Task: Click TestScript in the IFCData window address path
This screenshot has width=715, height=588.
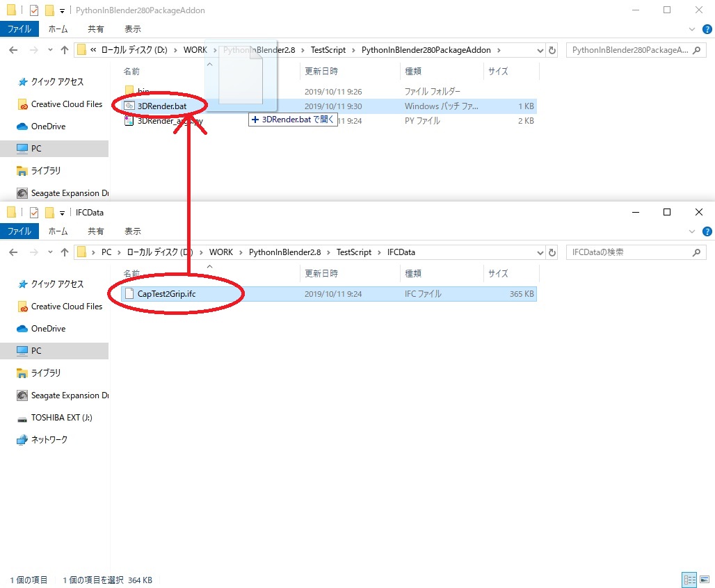Action: click(x=354, y=252)
